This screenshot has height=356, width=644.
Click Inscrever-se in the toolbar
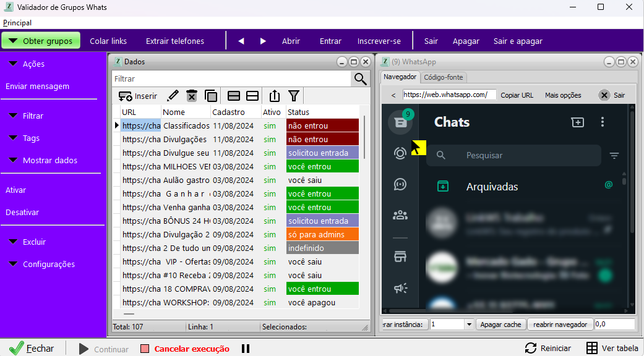[x=379, y=41]
